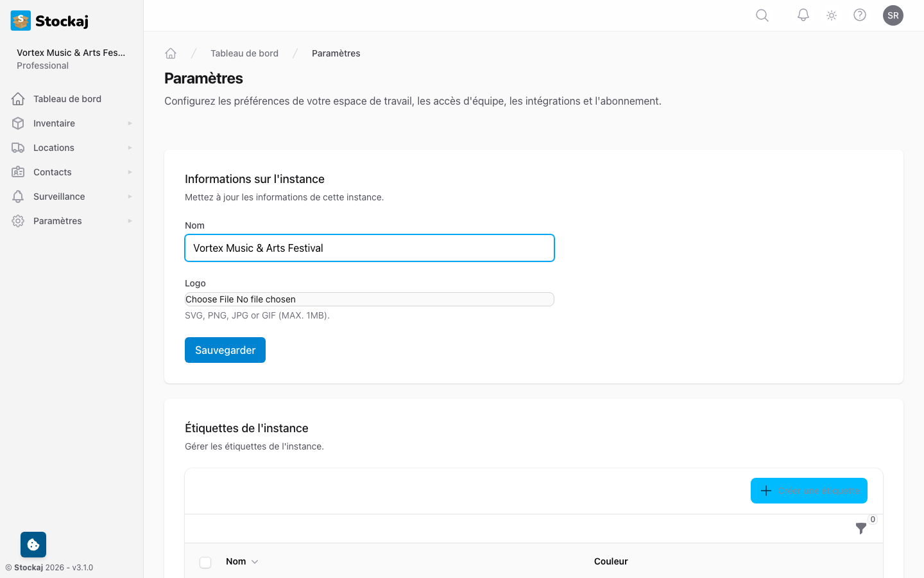Image resolution: width=924 pixels, height=578 pixels.
Task: Click the Sauvegarder button
Action: [225, 349]
